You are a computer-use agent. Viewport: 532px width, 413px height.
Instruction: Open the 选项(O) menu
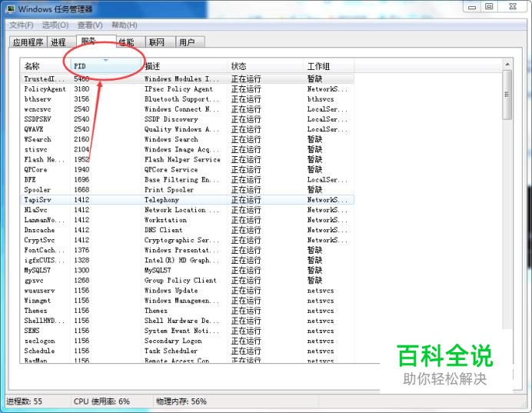pos(55,25)
